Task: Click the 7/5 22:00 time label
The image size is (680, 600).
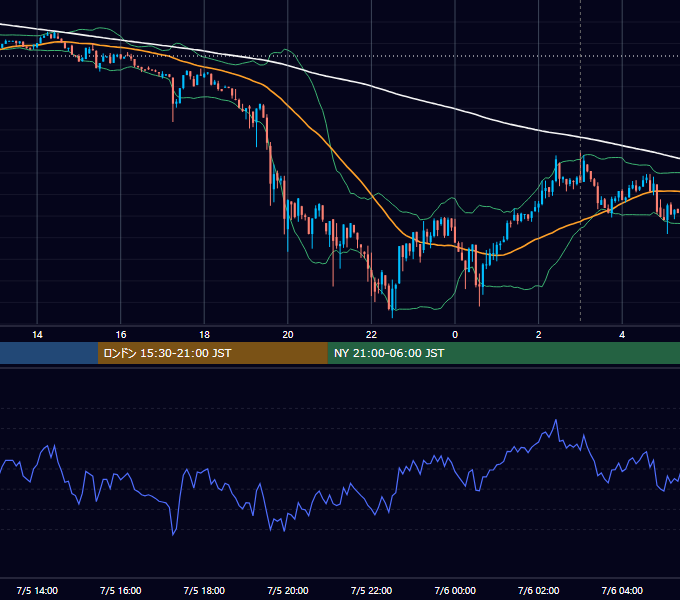Action: click(x=371, y=590)
